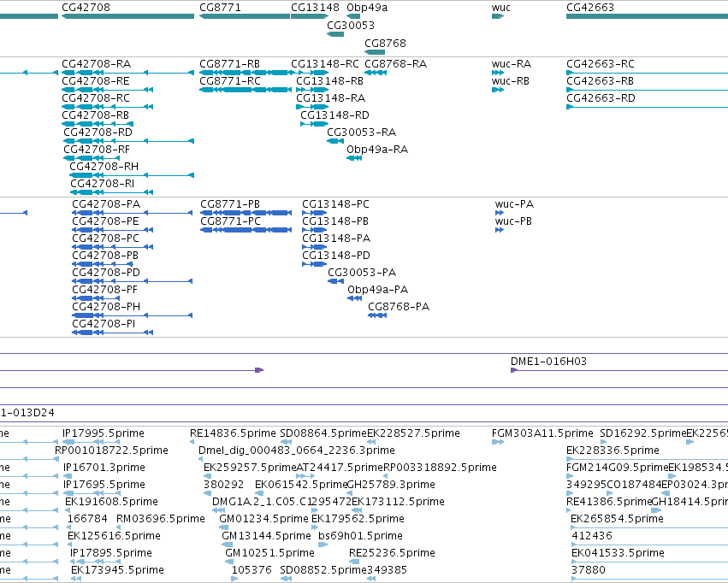Select transcript CG42708-RI

[103, 184]
